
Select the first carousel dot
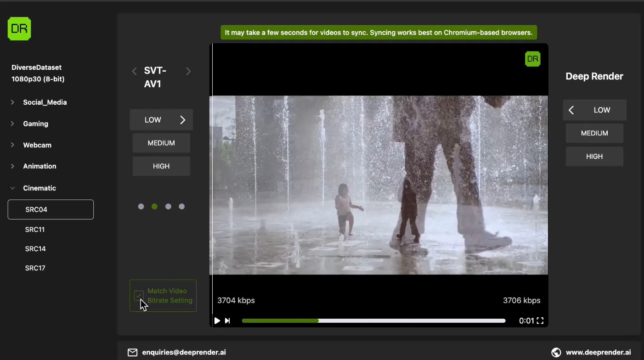click(x=141, y=207)
